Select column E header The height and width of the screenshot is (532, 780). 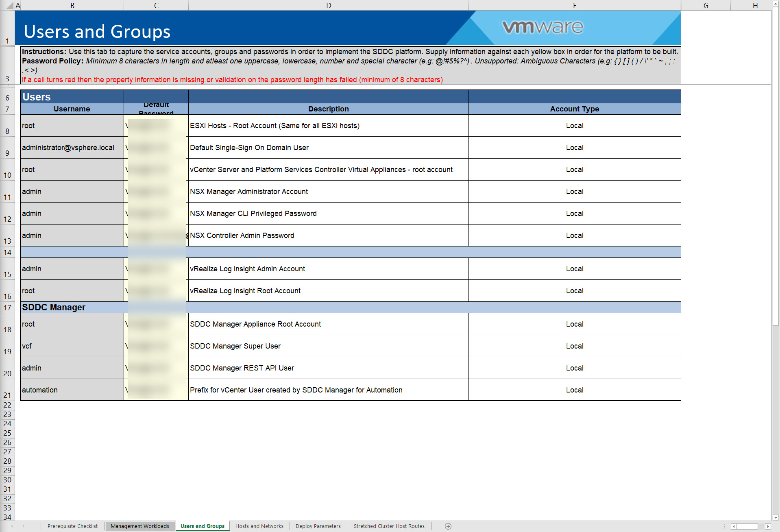point(575,5)
